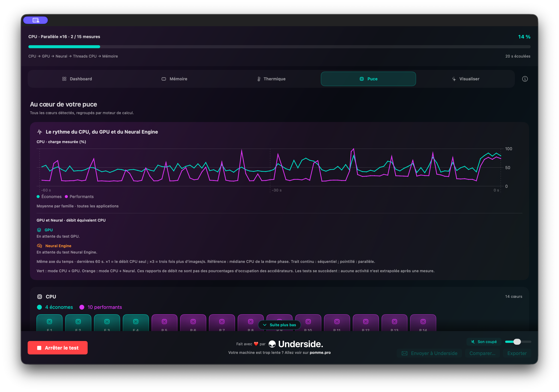This screenshot has height=392, width=559.
Task: Toggle Économes series in chart legend
Action: click(x=49, y=197)
